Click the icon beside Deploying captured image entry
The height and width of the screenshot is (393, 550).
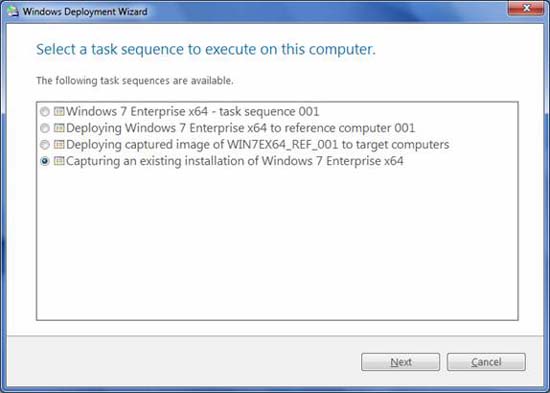click(59, 145)
